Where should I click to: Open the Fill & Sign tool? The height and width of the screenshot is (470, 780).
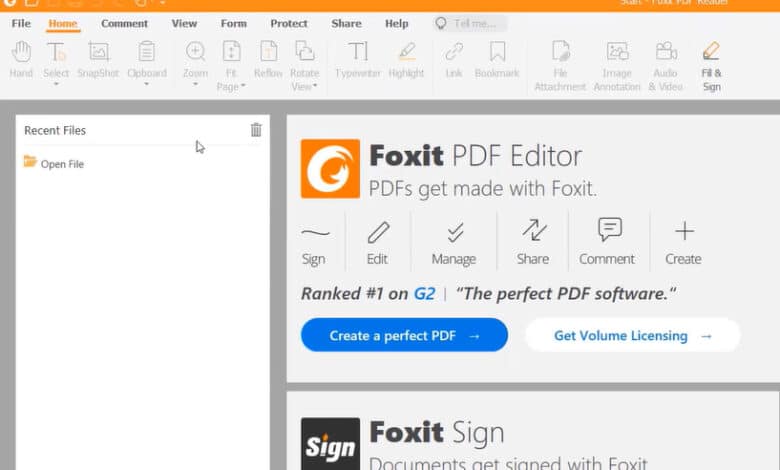[x=711, y=62]
